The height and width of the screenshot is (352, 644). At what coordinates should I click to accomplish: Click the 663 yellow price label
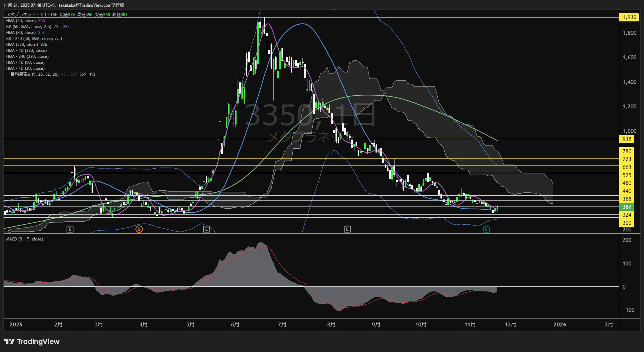[x=627, y=167]
